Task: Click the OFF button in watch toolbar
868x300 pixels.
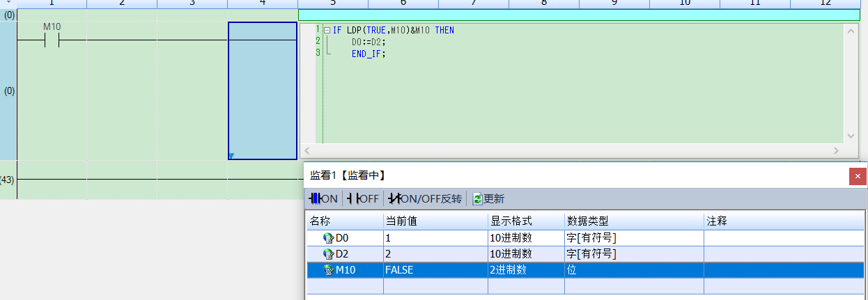Action: 363,198
